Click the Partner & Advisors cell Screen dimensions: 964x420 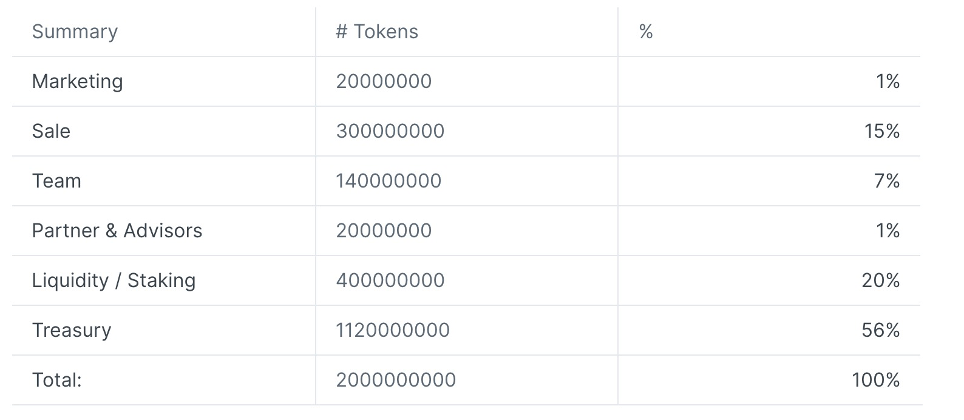pos(117,231)
